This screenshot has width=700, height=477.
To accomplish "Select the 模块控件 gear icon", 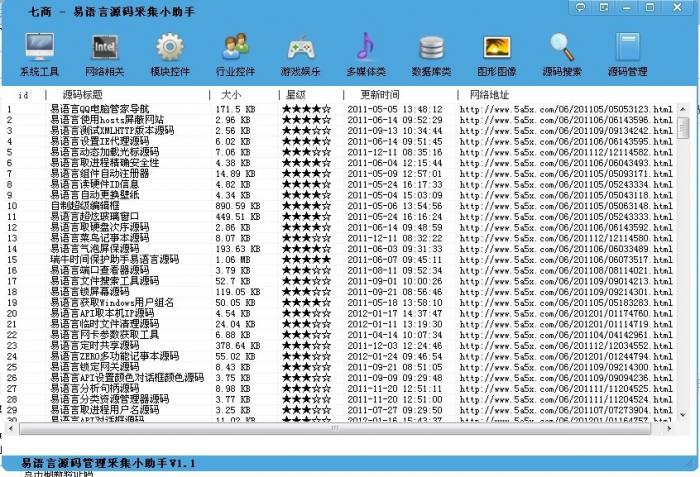I will click(170, 46).
